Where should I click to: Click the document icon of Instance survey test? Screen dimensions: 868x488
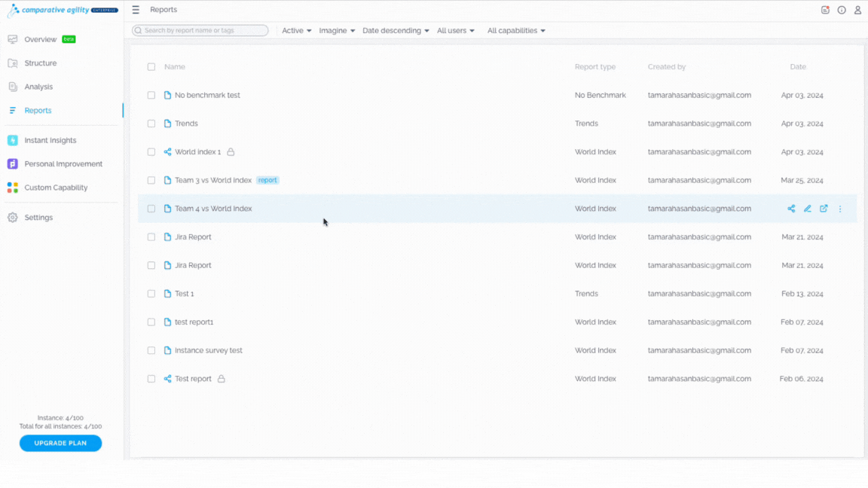(168, 350)
